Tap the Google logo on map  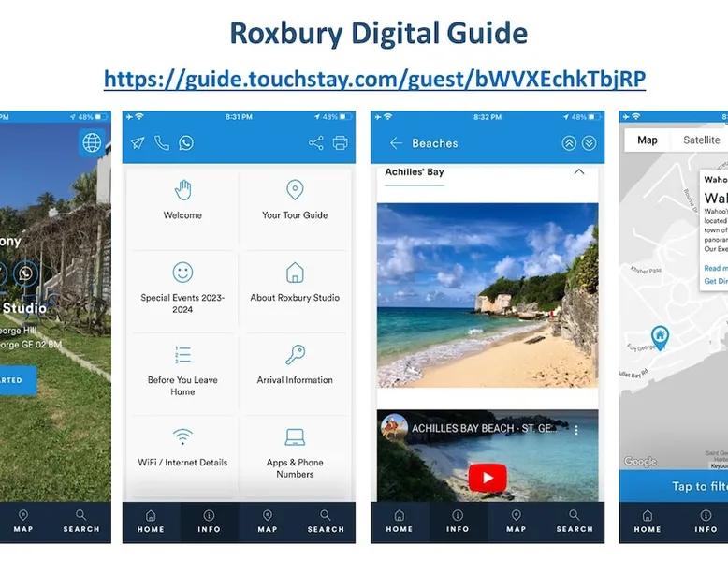coord(640,461)
